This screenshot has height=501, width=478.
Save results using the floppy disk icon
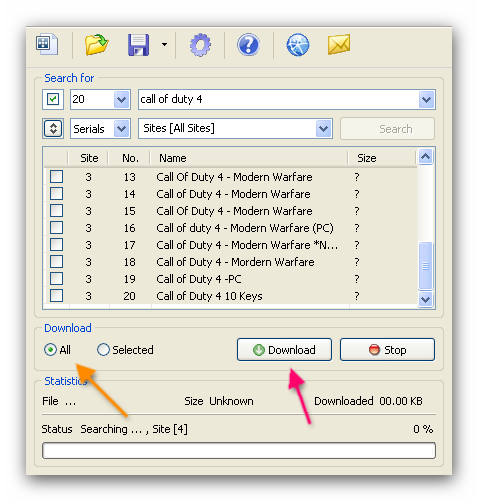coord(138,45)
